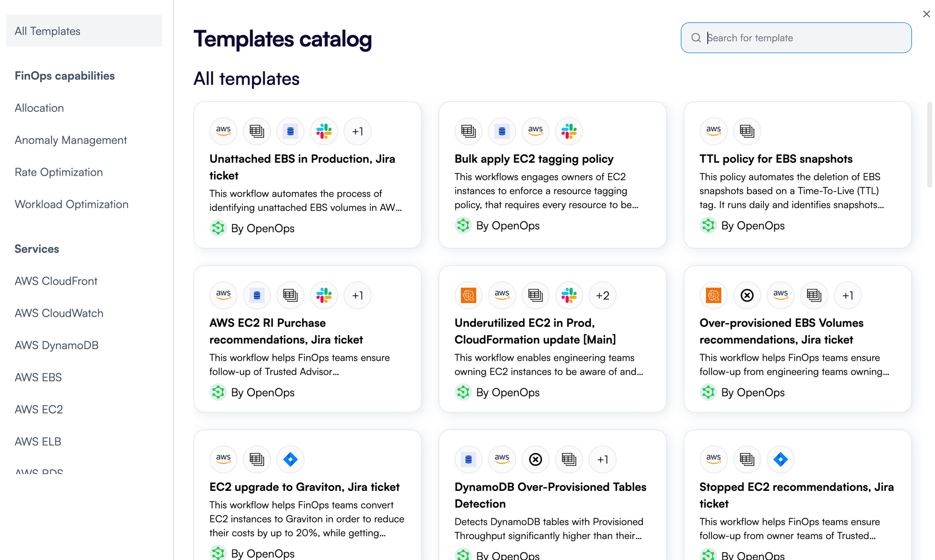This screenshot has height=560, width=935.
Task: Click Slack icon on Underutilized EC2 in Prod card
Action: 569,295
